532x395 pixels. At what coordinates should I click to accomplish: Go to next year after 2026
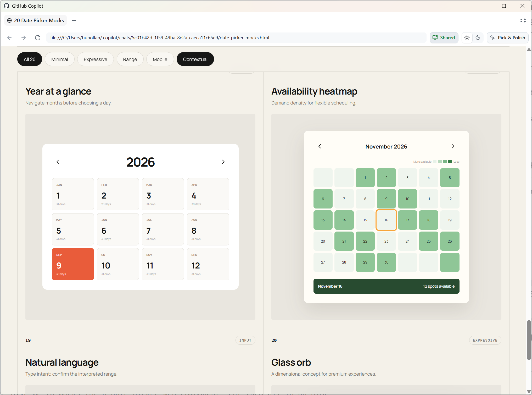coord(223,162)
